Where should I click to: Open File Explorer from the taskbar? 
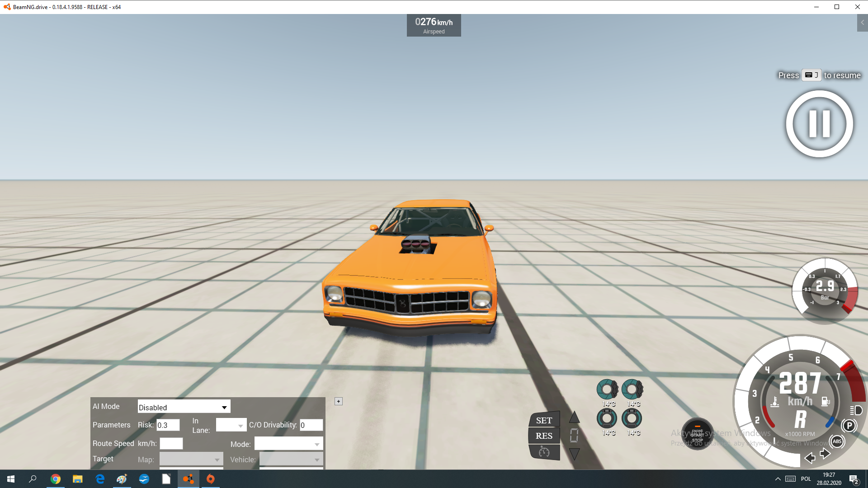[x=78, y=479]
